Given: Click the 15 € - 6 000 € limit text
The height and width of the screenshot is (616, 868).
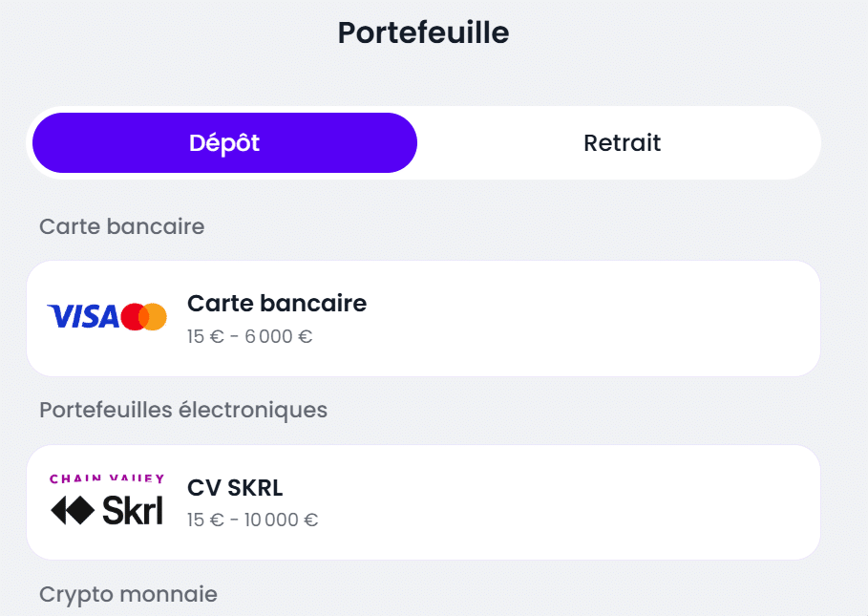Looking at the screenshot, I should click(x=250, y=336).
